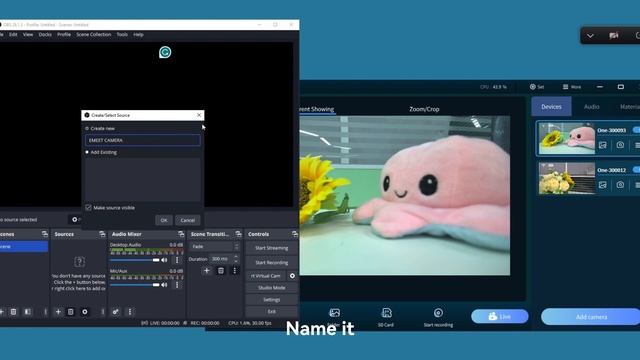Screen dimensions: 640x360
Task: Take snapshot of One-300093 camera
Action: [x=620, y=145]
